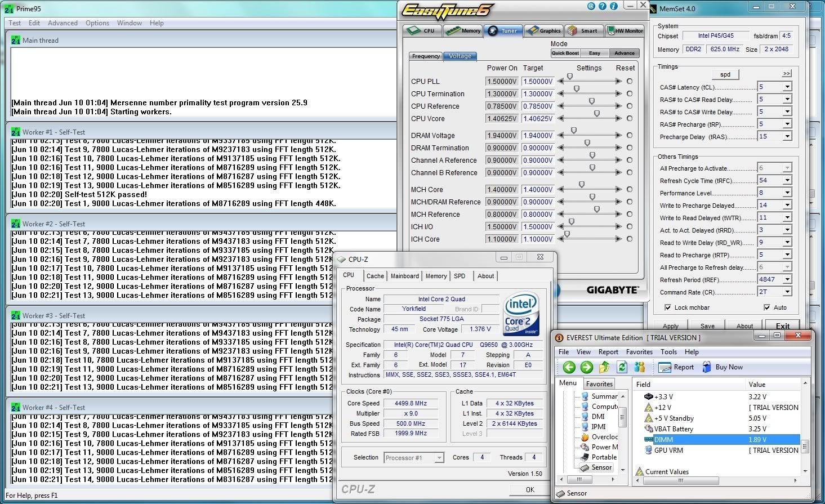Click the spd button in MemSet

[725, 74]
